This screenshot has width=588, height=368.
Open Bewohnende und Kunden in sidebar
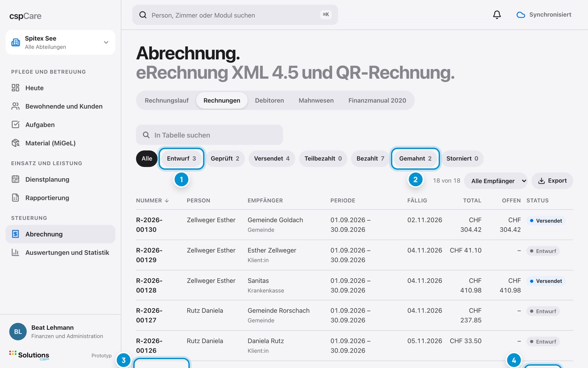(x=60, y=106)
